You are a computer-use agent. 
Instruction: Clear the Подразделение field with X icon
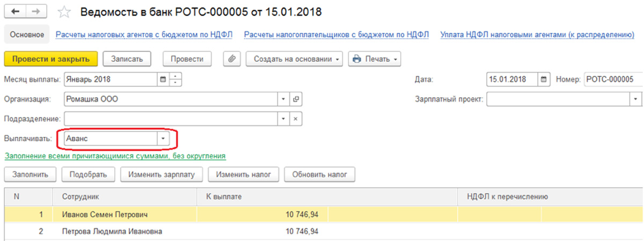(x=296, y=119)
